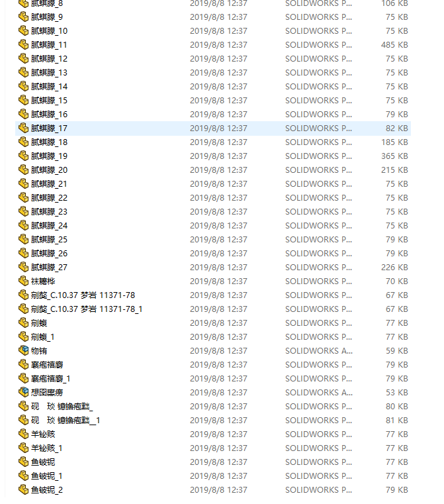Viewport: 444px width, 504px height.
Task: Click SOLIDWORKS A... type in 53 KB row
Action: pyautogui.click(x=319, y=393)
